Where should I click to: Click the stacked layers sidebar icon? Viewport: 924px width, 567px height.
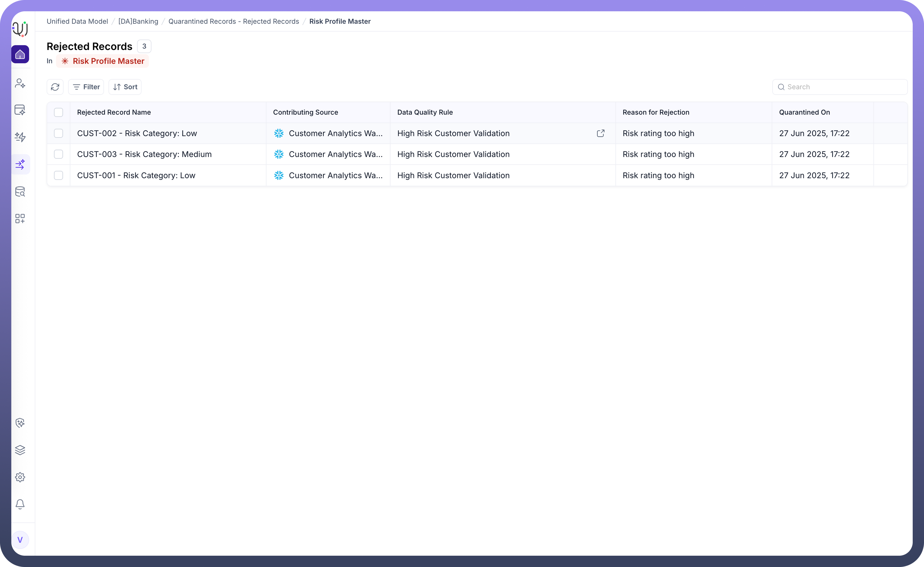click(20, 450)
